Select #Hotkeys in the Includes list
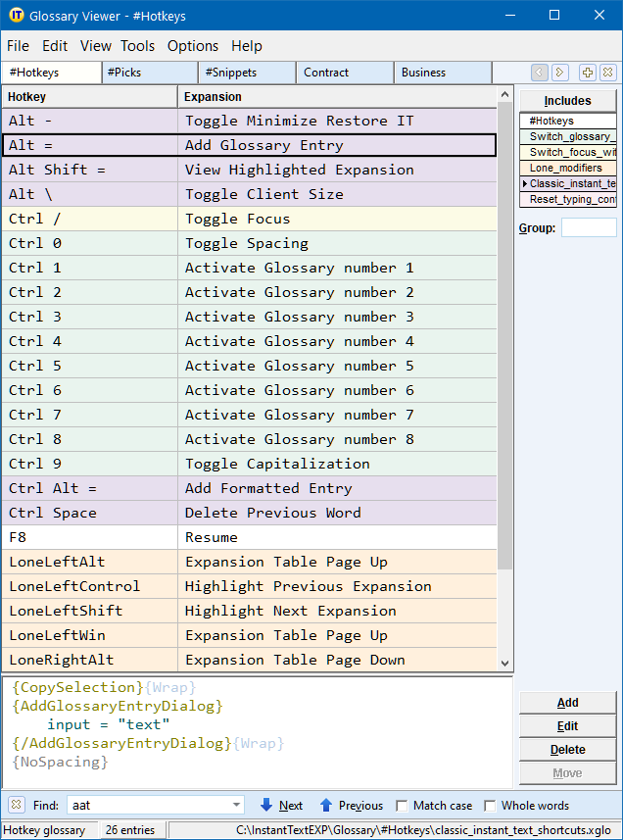The image size is (623, 840). [x=568, y=121]
